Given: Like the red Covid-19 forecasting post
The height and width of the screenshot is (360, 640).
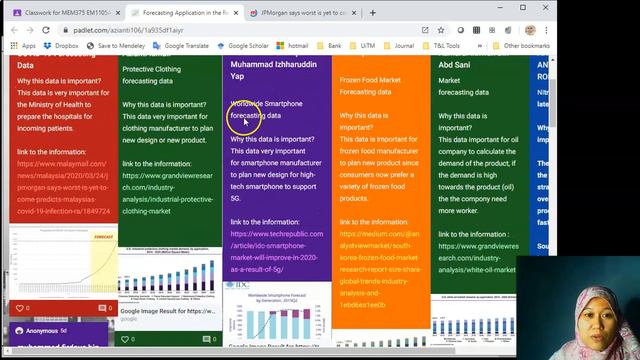Looking at the screenshot, I should pos(20,308).
